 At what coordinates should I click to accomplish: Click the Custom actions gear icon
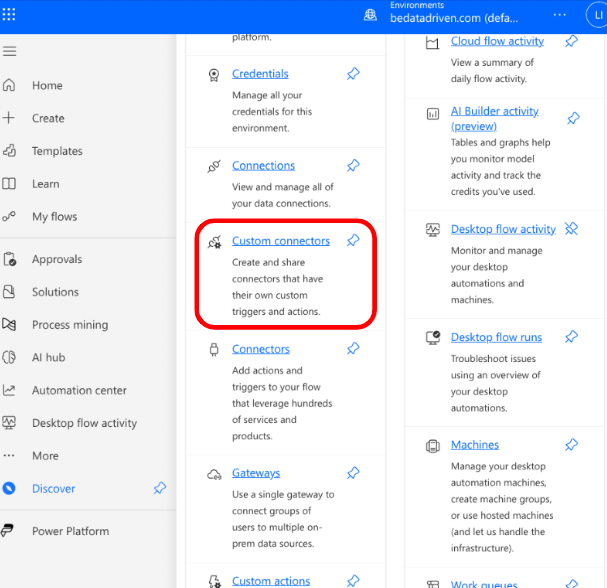tap(214, 581)
